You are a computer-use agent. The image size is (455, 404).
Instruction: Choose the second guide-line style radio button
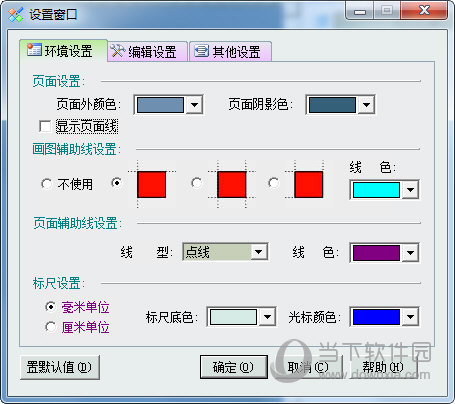point(196,182)
